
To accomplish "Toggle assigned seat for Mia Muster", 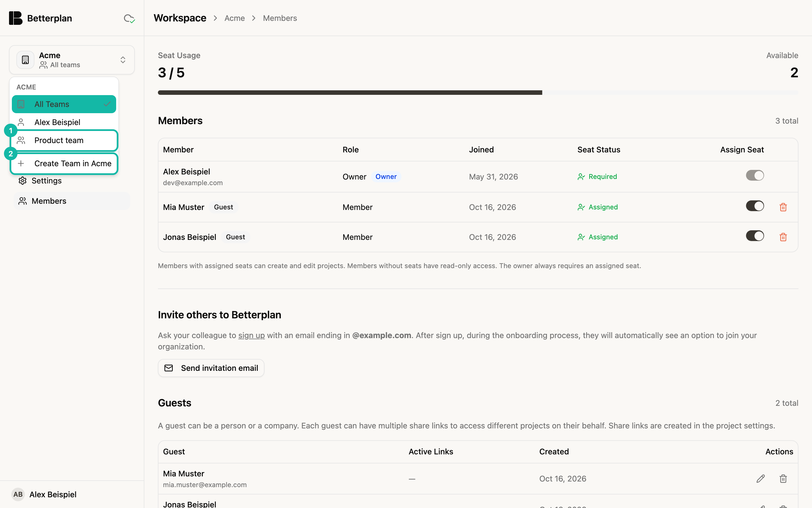I will tap(754, 206).
